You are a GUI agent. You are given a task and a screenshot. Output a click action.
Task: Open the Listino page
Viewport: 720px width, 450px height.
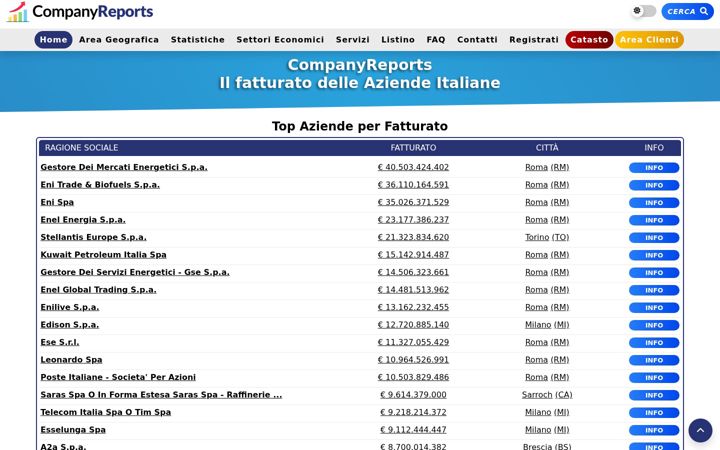[398, 40]
